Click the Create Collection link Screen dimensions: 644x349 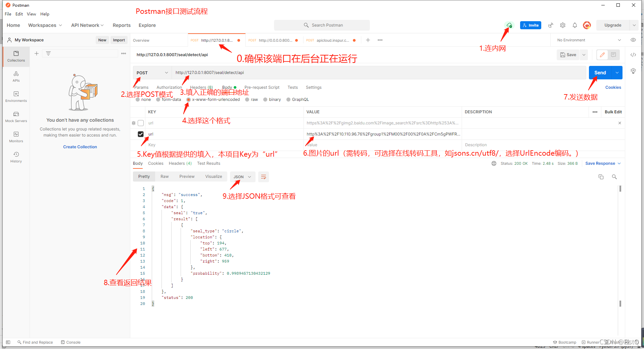pyautogui.click(x=80, y=147)
